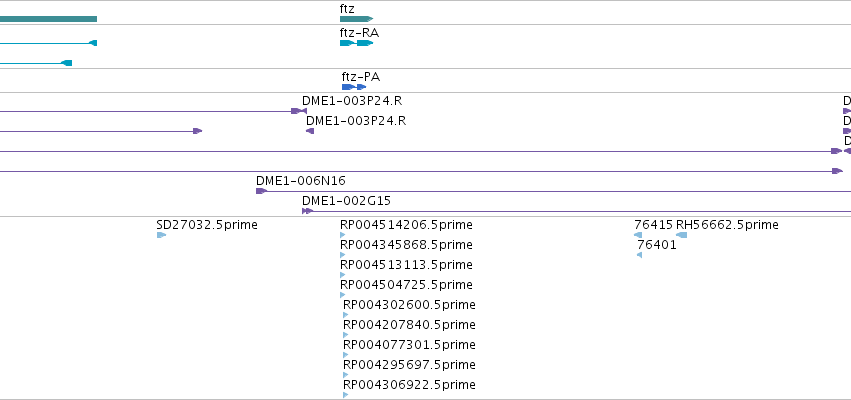This screenshot has width=851, height=400.
Task: Click the 76415 feature arrow
Action: (x=638, y=235)
